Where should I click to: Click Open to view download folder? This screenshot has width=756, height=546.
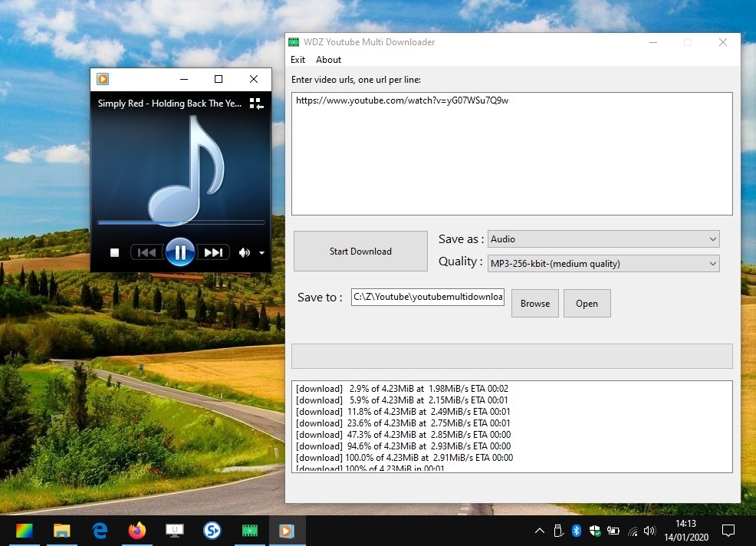[x=587, y=304]
